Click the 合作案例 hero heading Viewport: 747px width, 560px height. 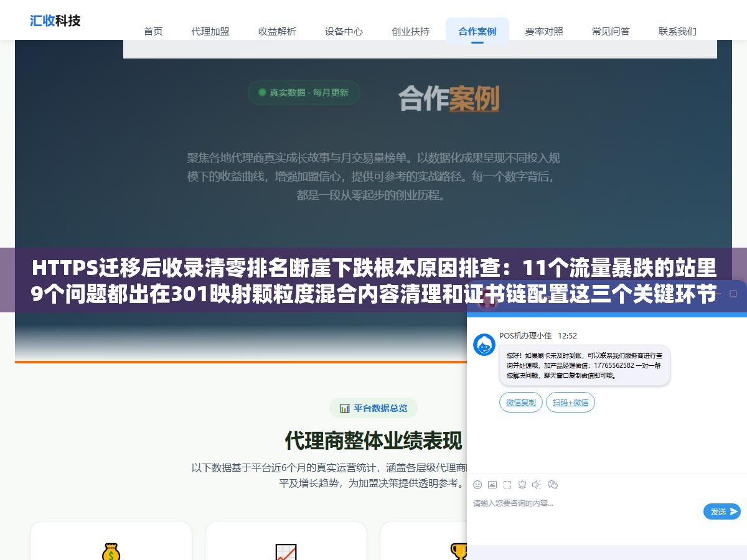pos(449,98)
